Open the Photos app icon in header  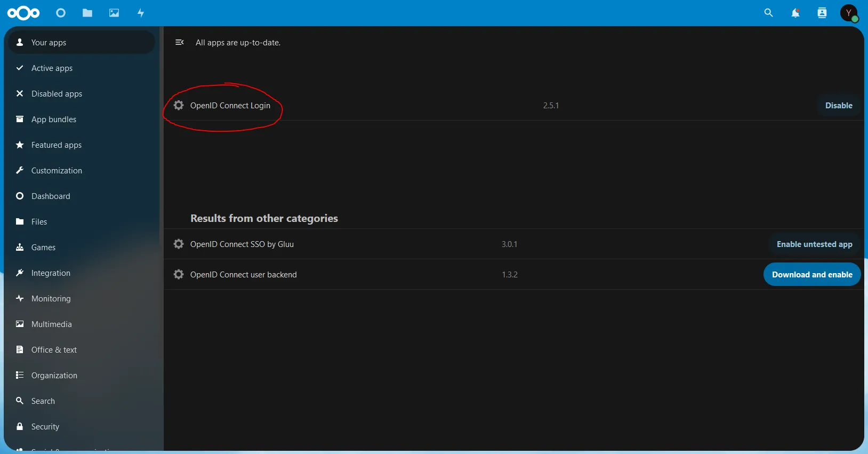(114, 13)
